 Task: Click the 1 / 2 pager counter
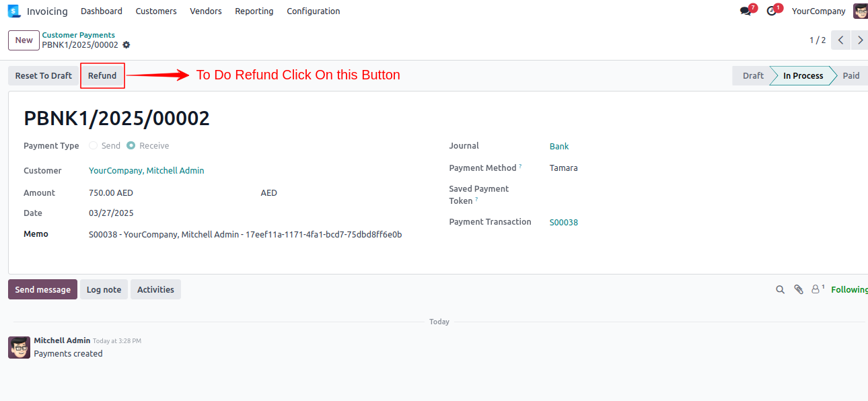[x=818, y=40]
